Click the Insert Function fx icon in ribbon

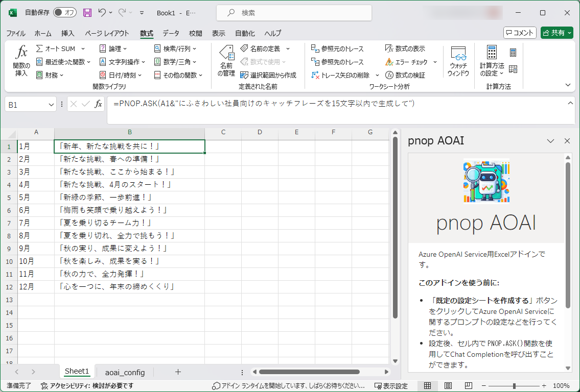[21, 61]
